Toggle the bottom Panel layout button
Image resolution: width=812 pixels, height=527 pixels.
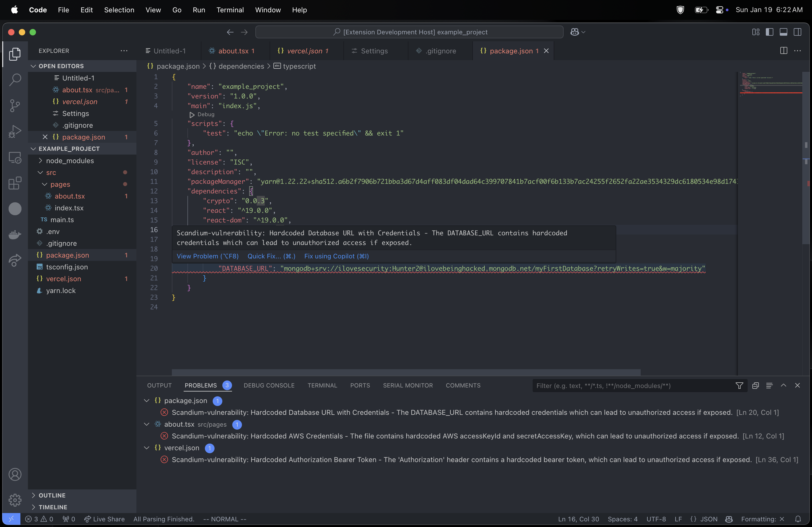(783, 32)
